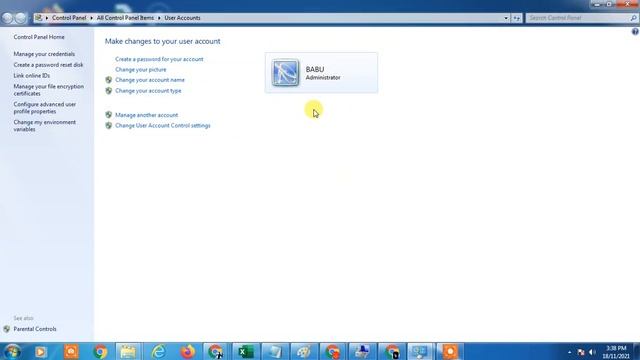Screen dimensions: 640x360
Task: Click the BABU account name text
Action: point(315,69)
